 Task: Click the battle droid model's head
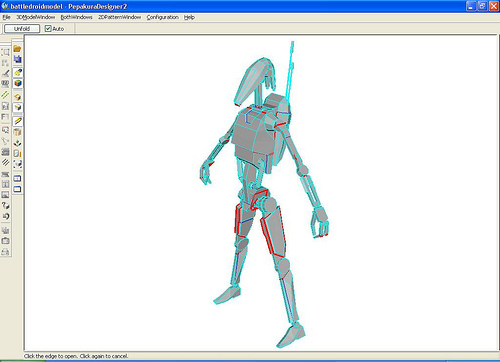(255, 80)
